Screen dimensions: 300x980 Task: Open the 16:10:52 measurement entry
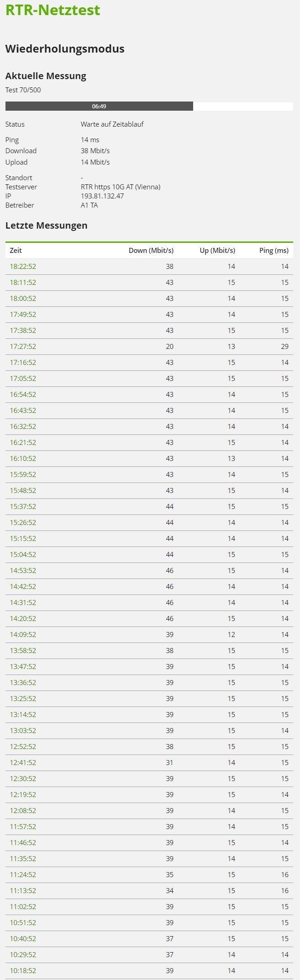[x=23, y=459]
